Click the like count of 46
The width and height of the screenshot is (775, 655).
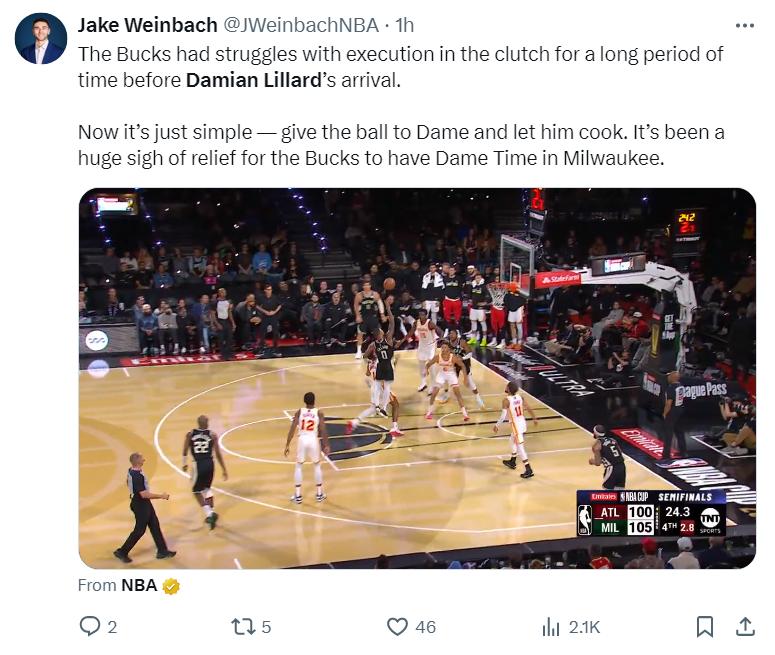point(426,627)
